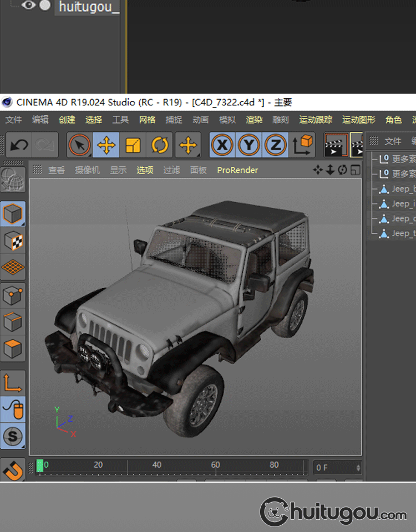
Task: Open the 渲染 menu
Action: (x=254, y=120)
